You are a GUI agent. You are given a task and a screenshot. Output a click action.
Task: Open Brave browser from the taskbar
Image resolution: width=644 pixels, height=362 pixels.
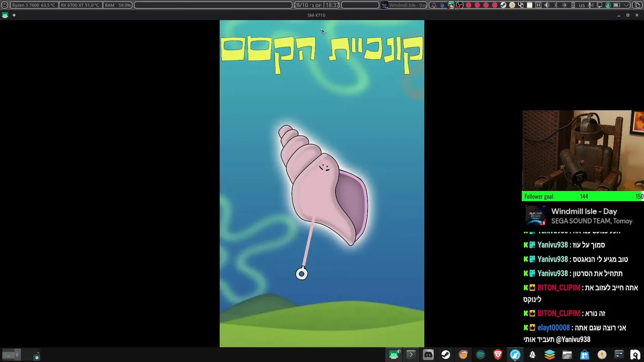coord(498,355)
